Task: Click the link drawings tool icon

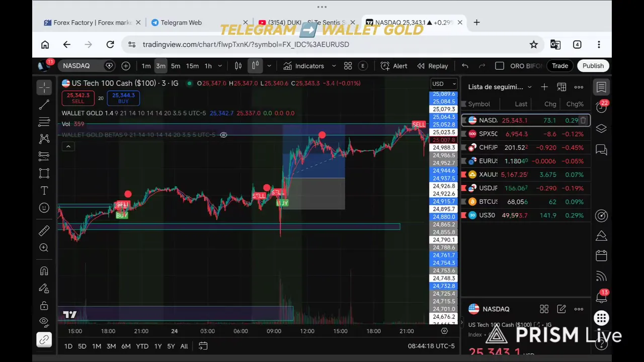Action: pyautogui.click(x=44, y=340)
